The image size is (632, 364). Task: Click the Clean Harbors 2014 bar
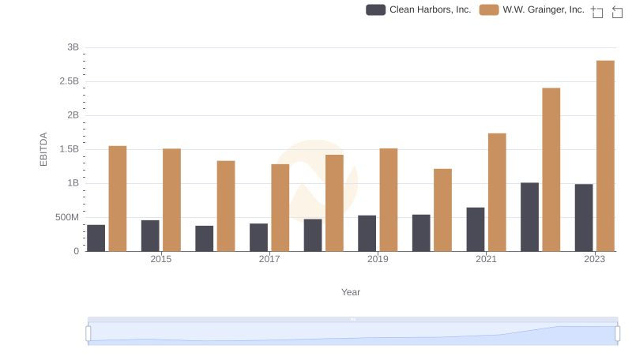coord(96,238)
